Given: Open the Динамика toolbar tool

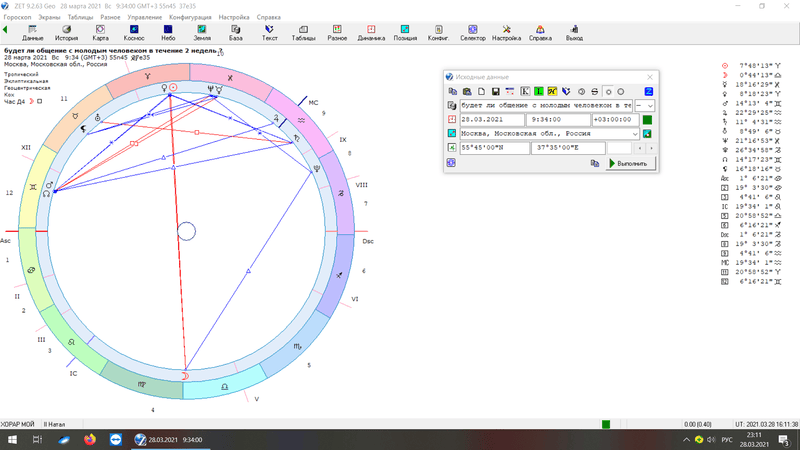Looking at the screenshot, I should click(x=371, y=33).
